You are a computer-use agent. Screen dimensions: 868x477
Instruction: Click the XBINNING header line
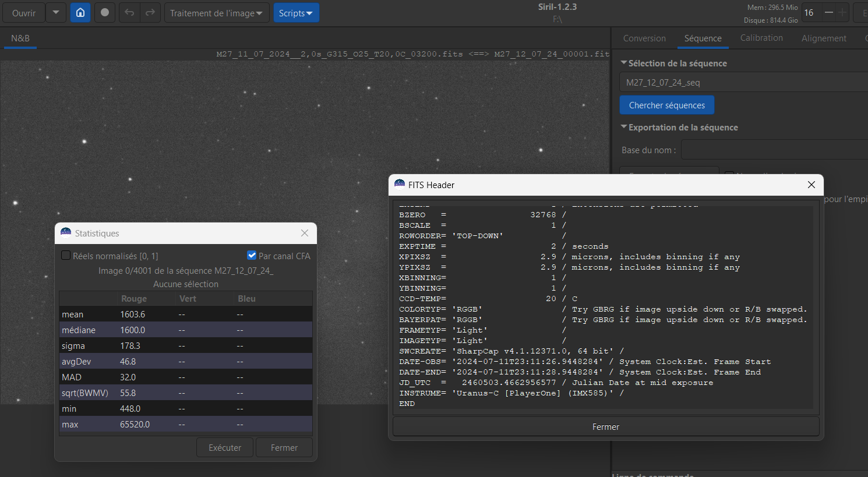pyautogui.click(x=483, y=278)
